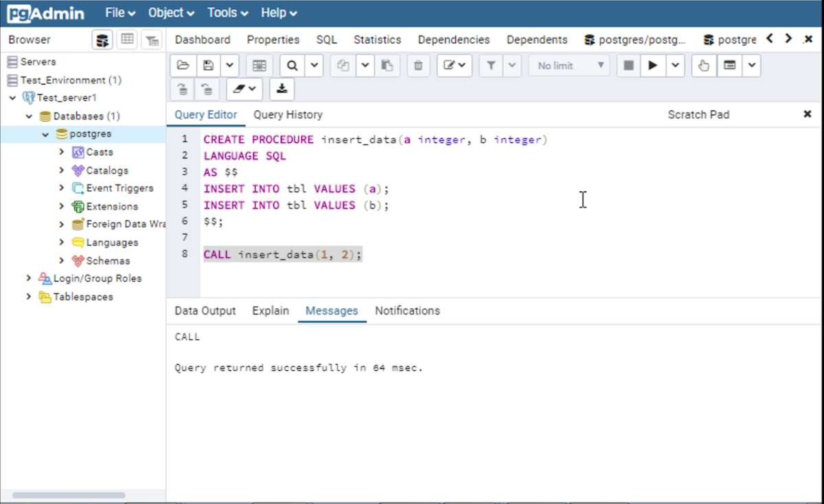Click the Find magnifier icon
824x504 pixels.
[x=293, y=66]
